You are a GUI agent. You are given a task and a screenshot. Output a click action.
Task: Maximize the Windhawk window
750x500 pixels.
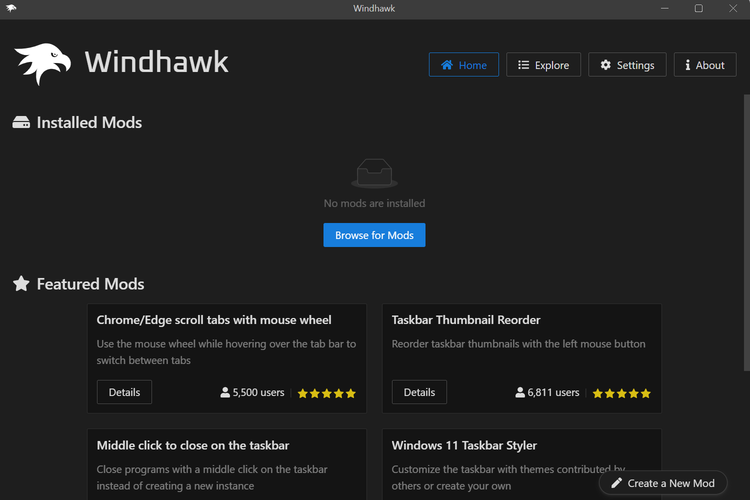click(699, 8)
